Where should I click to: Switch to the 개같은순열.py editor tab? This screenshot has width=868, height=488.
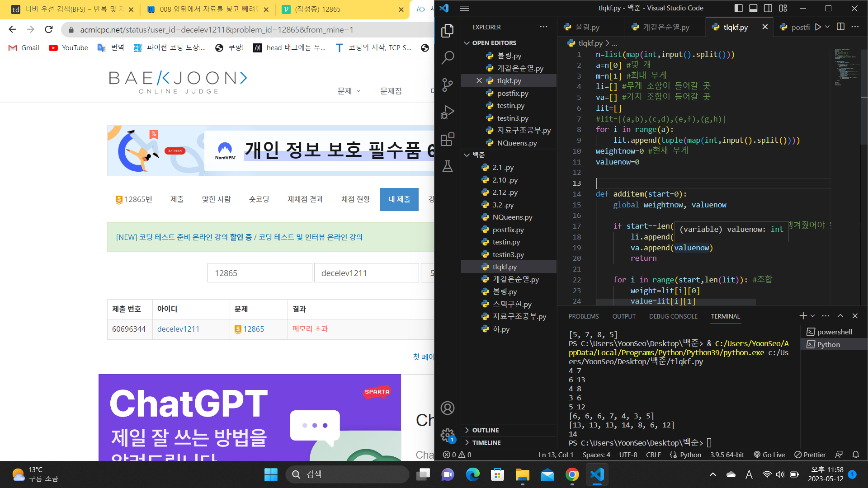[665, 27]
